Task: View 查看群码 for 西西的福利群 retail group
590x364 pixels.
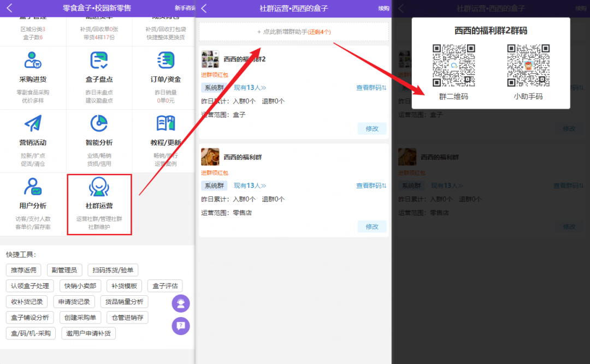Action: [x=371, y=186]
